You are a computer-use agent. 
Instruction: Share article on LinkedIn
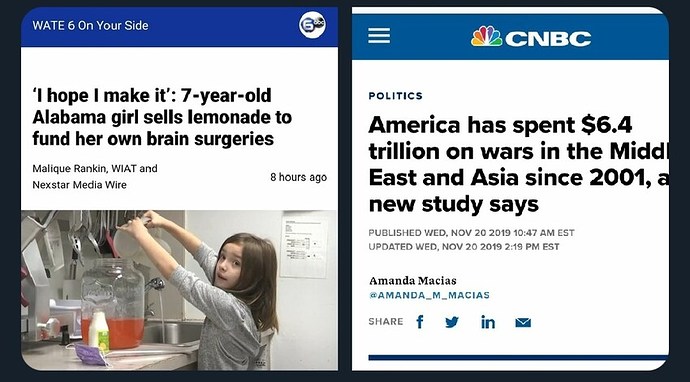[488, 322]
